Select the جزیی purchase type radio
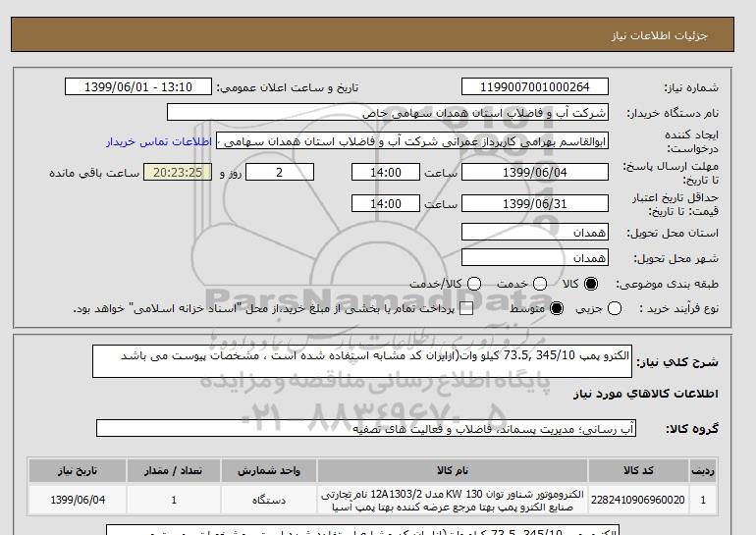 [615, 308]
